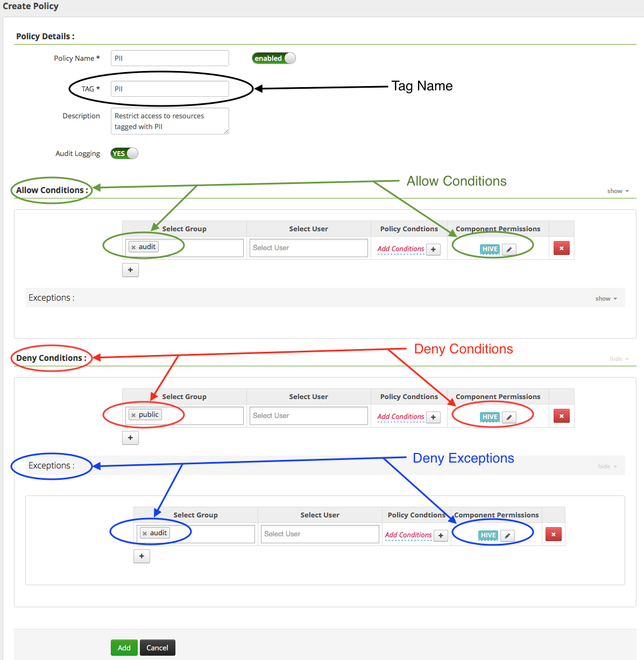The height and width of the screenshot is (660, 644).
Task: Delete the Deny Conditions row with red X
Action: click(561, 416)
